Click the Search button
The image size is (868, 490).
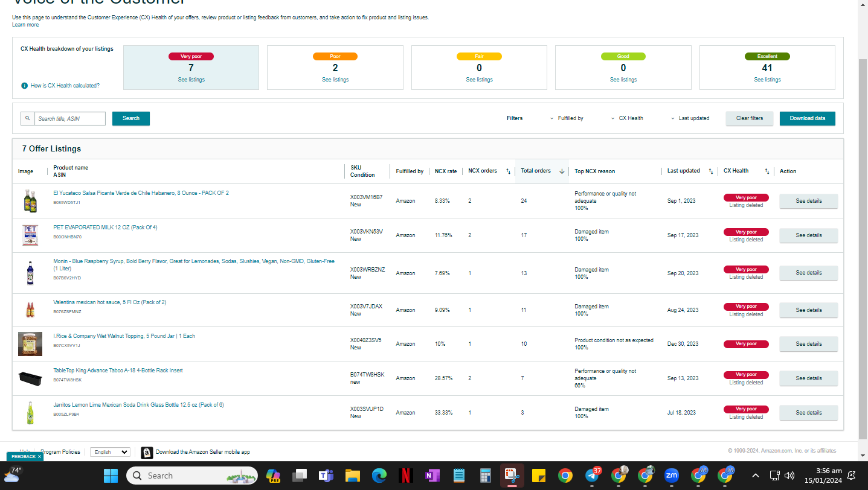pos(131,118)
